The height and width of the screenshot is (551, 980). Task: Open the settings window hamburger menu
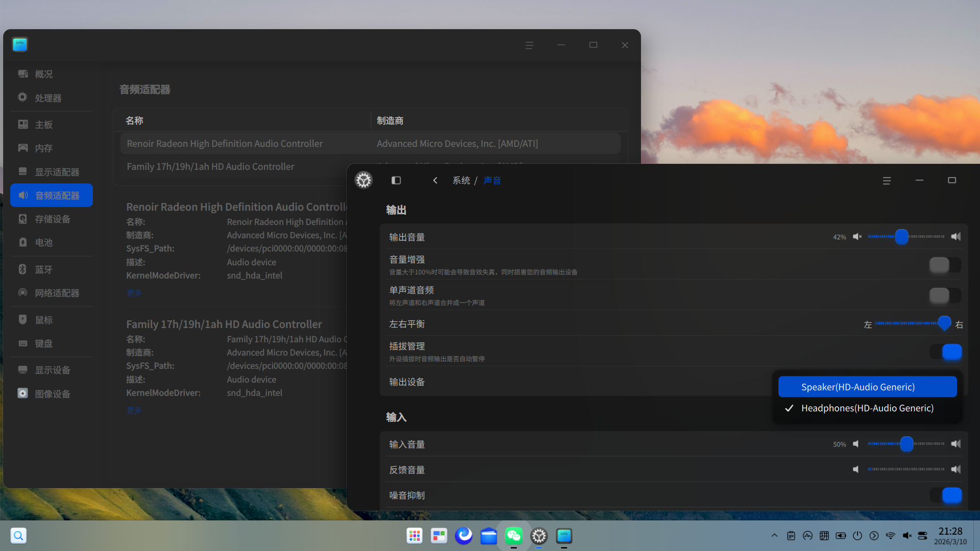[887, 181]
